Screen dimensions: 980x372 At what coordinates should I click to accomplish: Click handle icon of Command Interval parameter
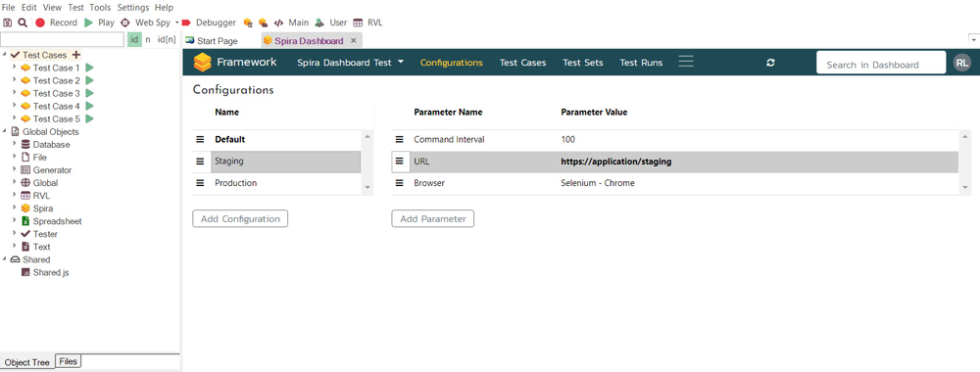tap(400, 140)
